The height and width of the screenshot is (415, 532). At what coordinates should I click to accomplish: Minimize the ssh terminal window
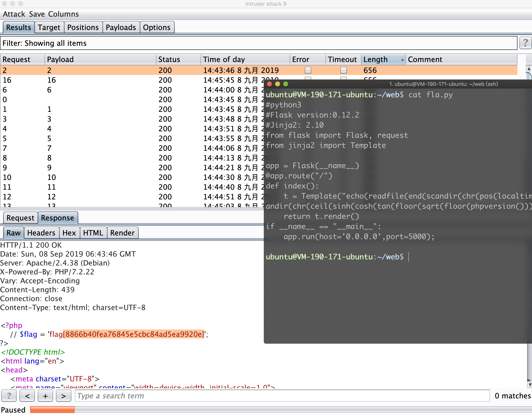[278, 84]
